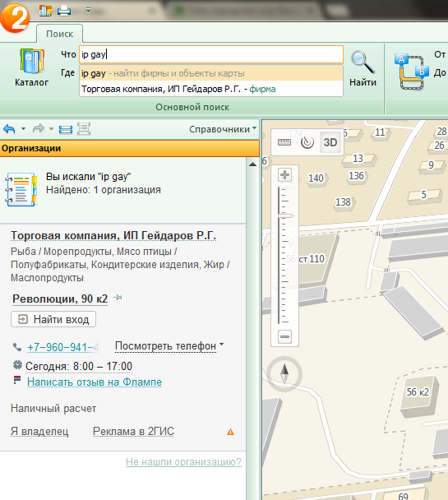Click building 138 on the map

pyautogui.click(x=343, y=202)
